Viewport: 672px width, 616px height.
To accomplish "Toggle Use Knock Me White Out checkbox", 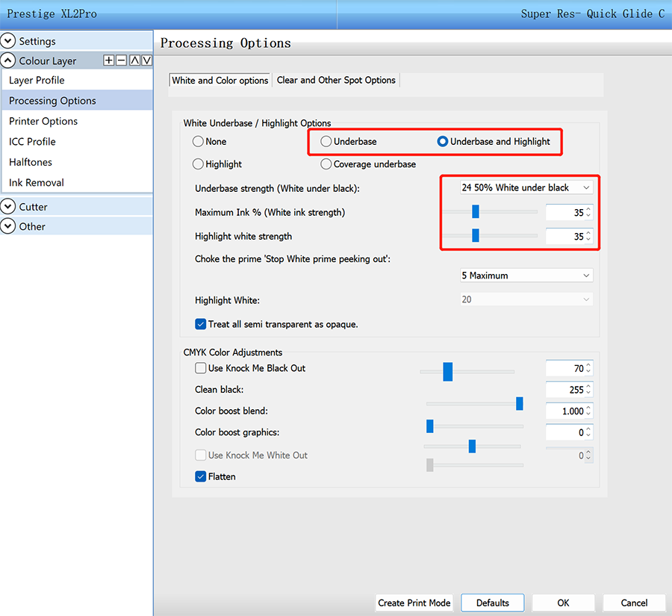I will [x=200, y=455].
